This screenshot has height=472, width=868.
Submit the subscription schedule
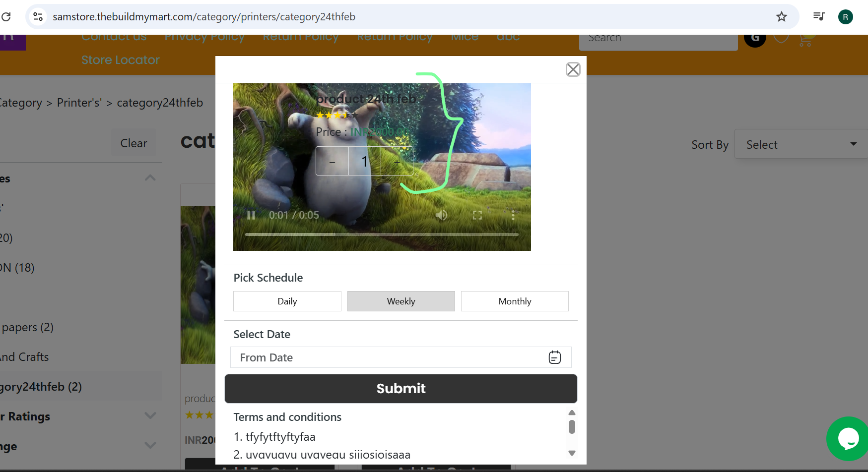[401, 389]
